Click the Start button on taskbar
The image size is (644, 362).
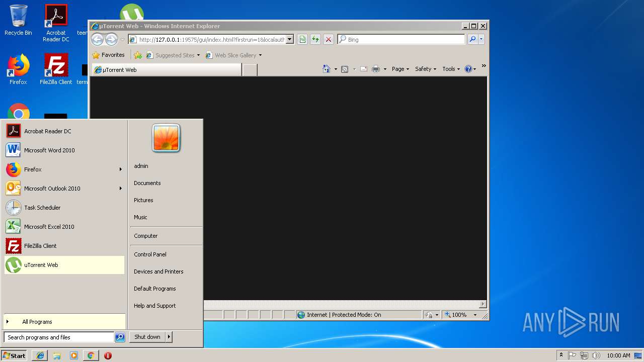[x=14, y=355]
